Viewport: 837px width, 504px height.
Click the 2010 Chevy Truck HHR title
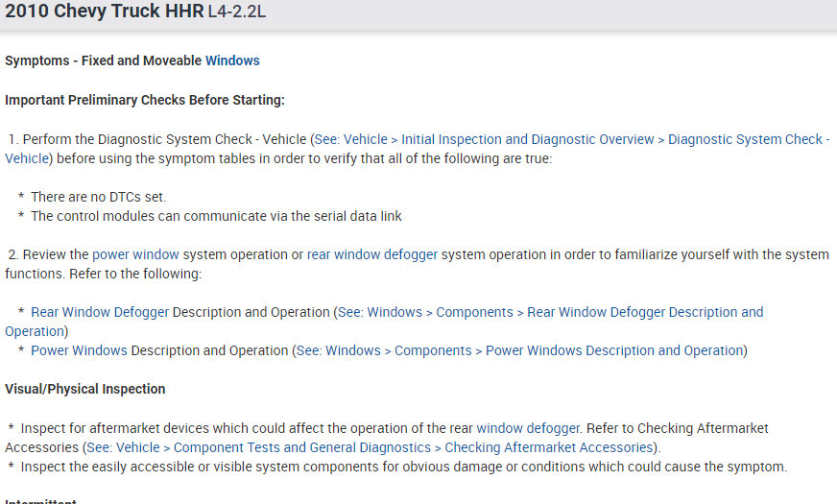coord(104,12)
